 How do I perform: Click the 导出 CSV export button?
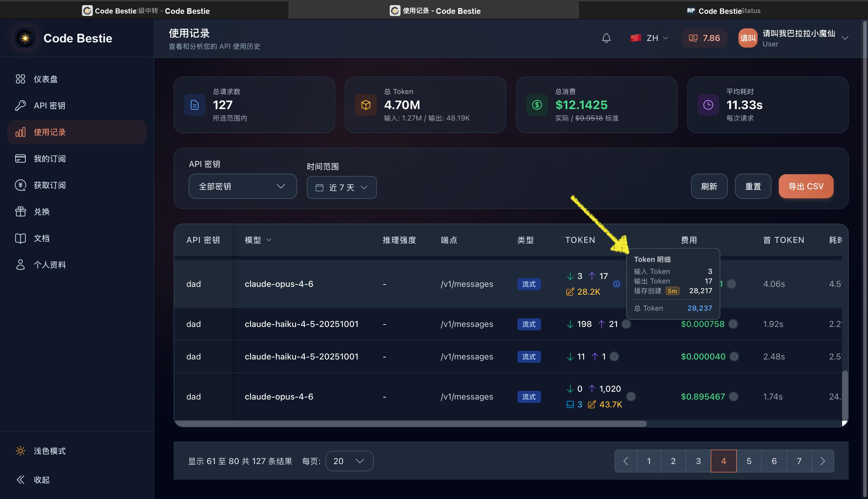tap(806, 187)
